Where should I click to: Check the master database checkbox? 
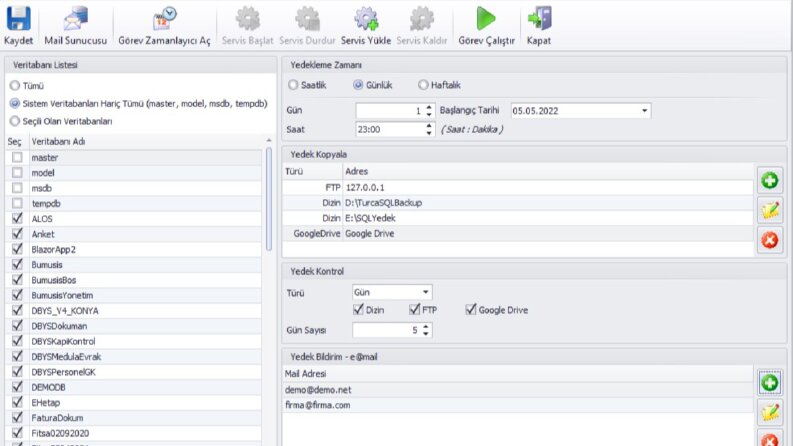[x=17, y=157]
